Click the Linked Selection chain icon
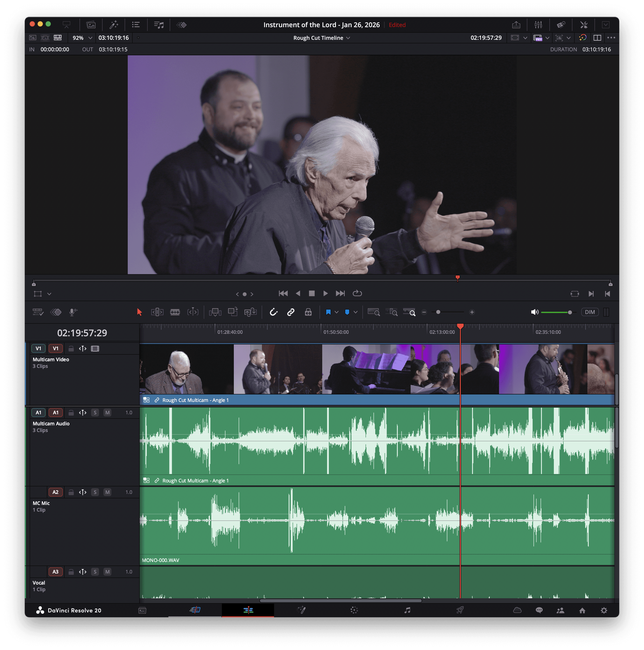Image resolution: width=644 pixels, height=650 pixels. pos(291,312)
